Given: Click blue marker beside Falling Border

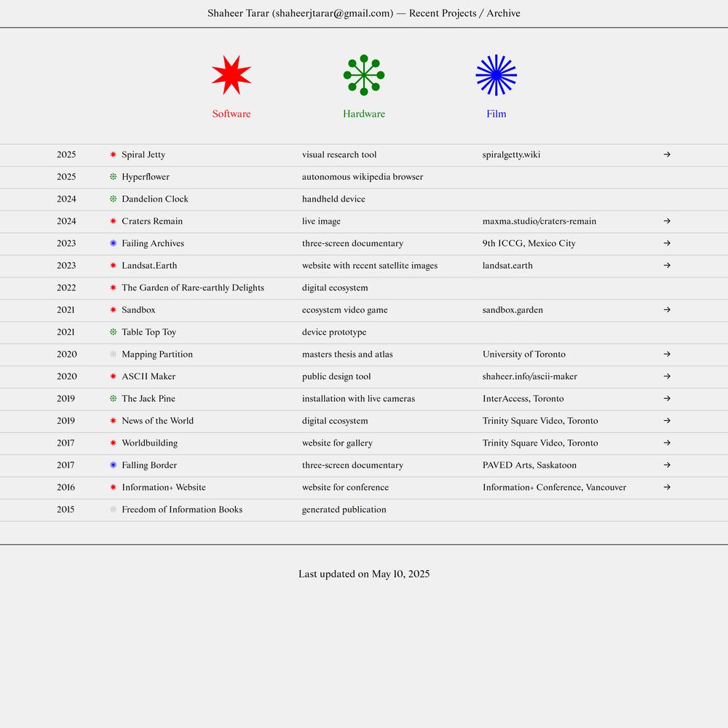Looking at the screenshot, I should click(113, 465).
